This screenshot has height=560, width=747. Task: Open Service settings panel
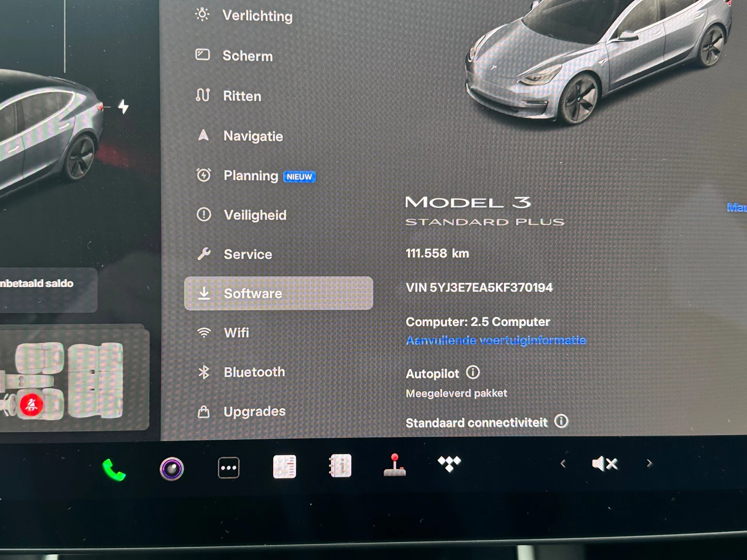(248, 247)
